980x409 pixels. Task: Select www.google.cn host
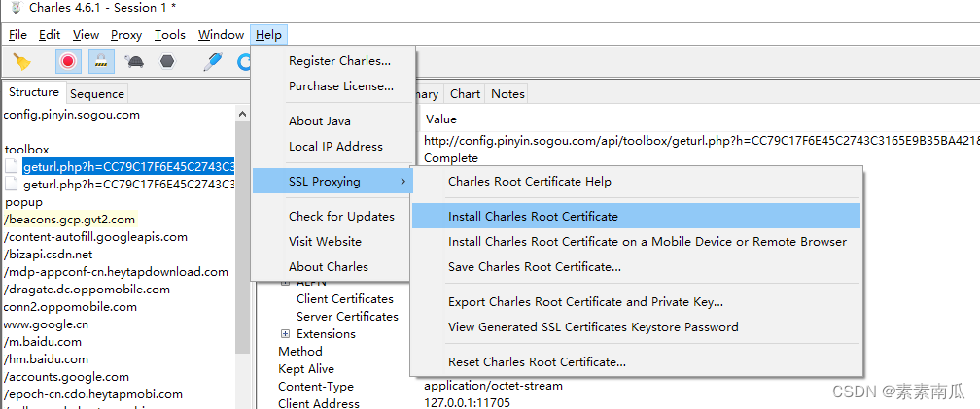(x=46, y=324)
